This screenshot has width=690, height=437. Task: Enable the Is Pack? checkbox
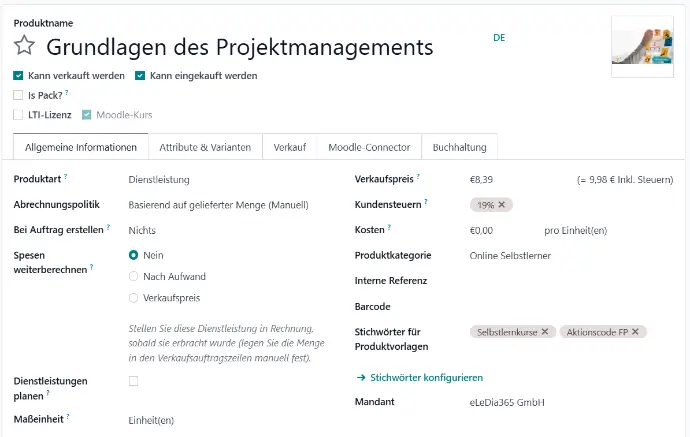click(x=18, y=95)
